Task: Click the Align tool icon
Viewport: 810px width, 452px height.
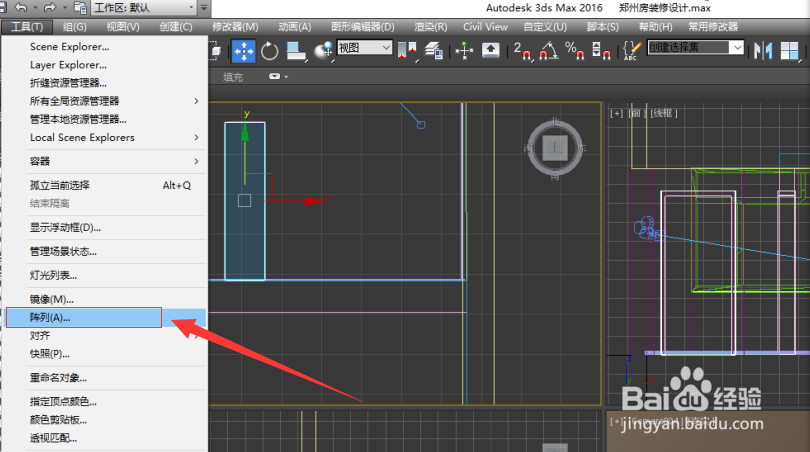Action: pos(789,51)
